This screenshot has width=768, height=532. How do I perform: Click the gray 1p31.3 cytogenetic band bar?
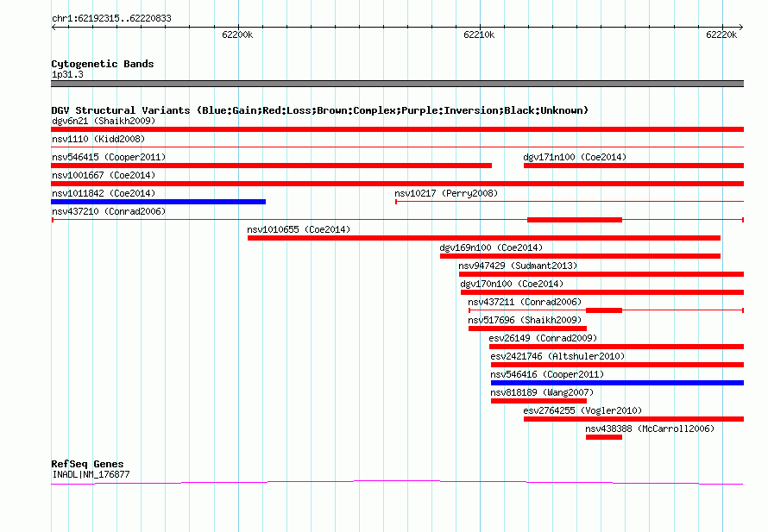pos(397,84)
